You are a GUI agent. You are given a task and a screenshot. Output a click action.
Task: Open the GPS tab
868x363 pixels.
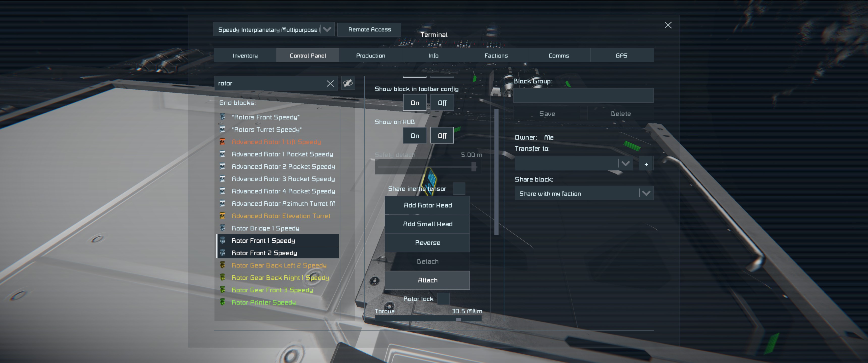click(621, 55)
